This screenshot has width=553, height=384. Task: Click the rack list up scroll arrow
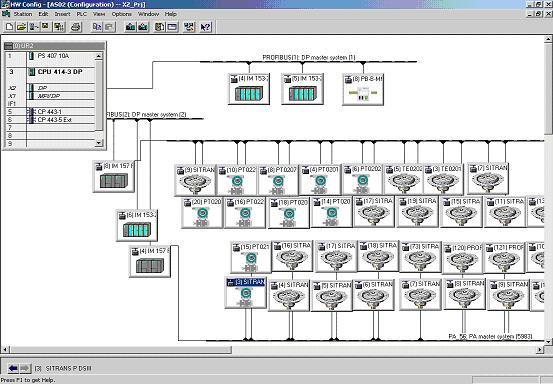pos(99,56)
